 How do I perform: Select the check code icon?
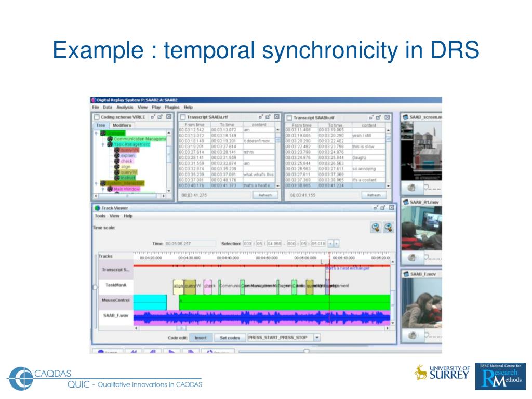pyautogui.click(x=117, y=161)
